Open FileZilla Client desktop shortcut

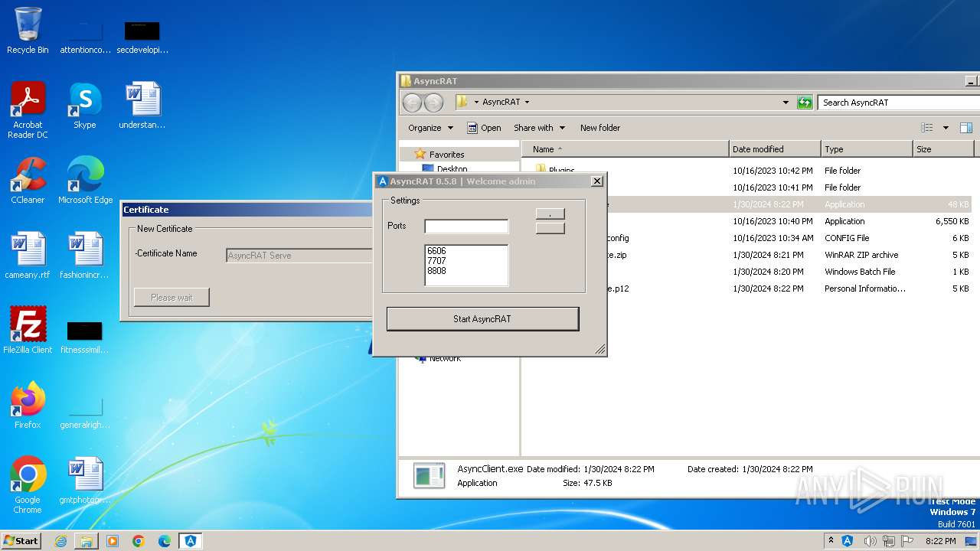point(28,331)
